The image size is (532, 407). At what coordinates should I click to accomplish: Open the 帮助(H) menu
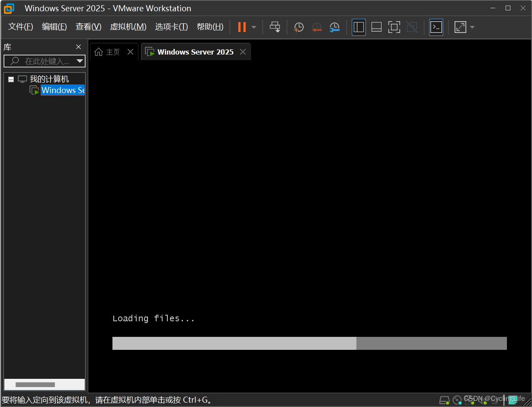210,27
